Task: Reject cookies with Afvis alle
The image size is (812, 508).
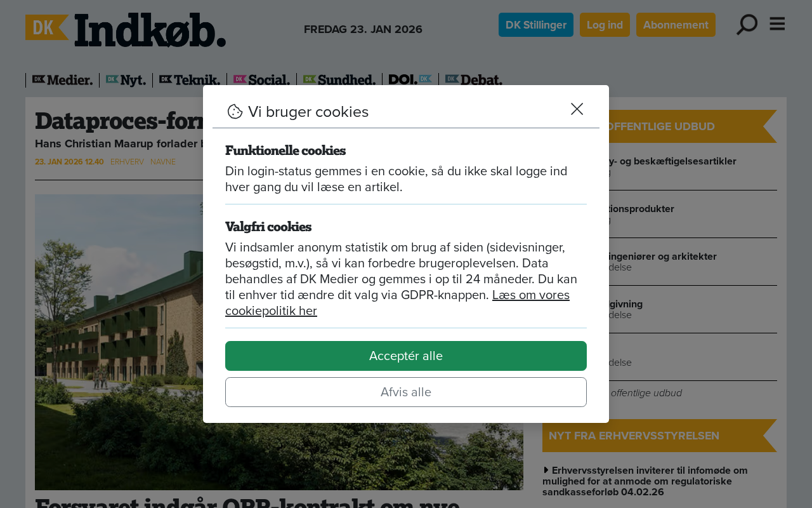Action: pos(406,392)
